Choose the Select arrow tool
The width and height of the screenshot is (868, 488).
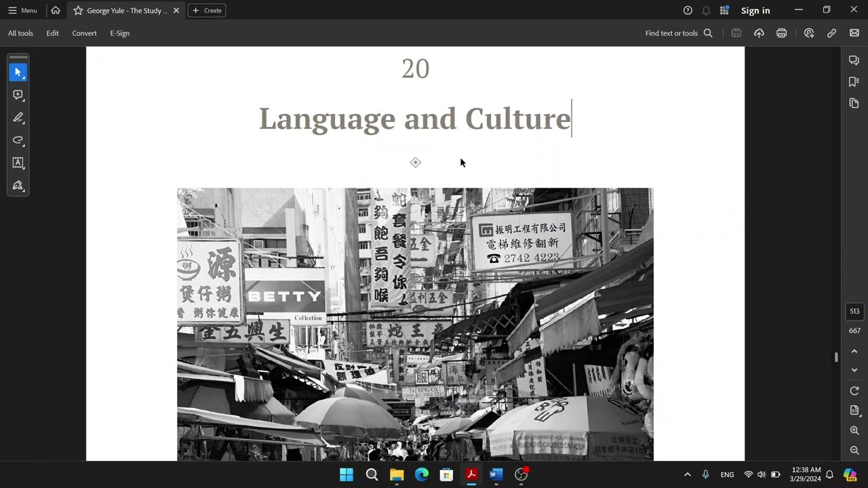(18, 72)
